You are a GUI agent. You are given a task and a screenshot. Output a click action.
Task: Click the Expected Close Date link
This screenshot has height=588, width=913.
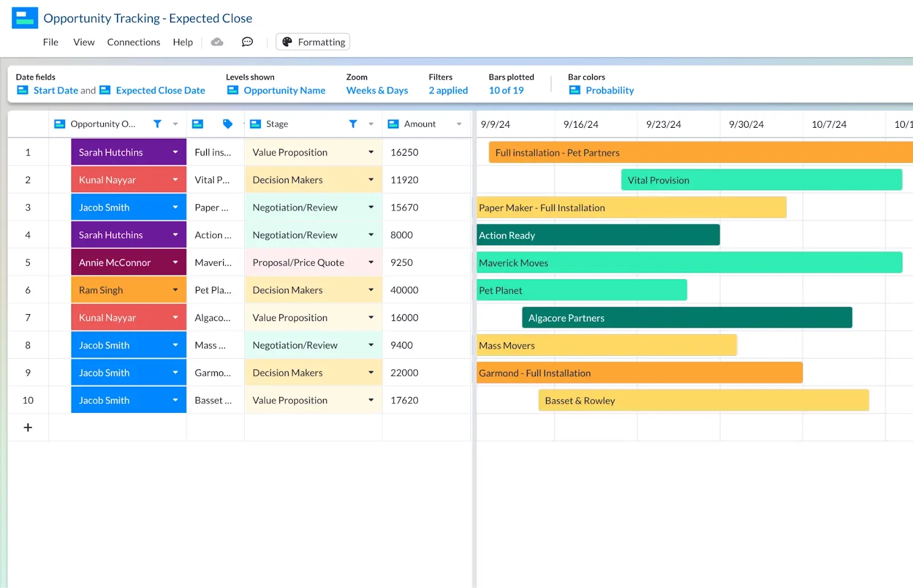pyautogui.click(x=160, y=90)
